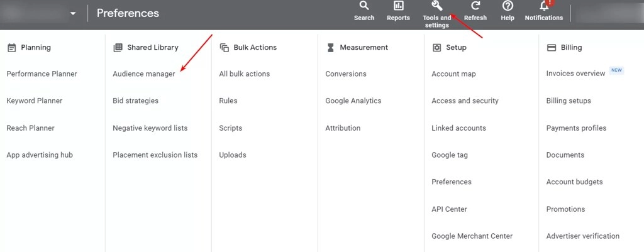
Task: Open Advertiser verification
Action: tap(582, 236)
